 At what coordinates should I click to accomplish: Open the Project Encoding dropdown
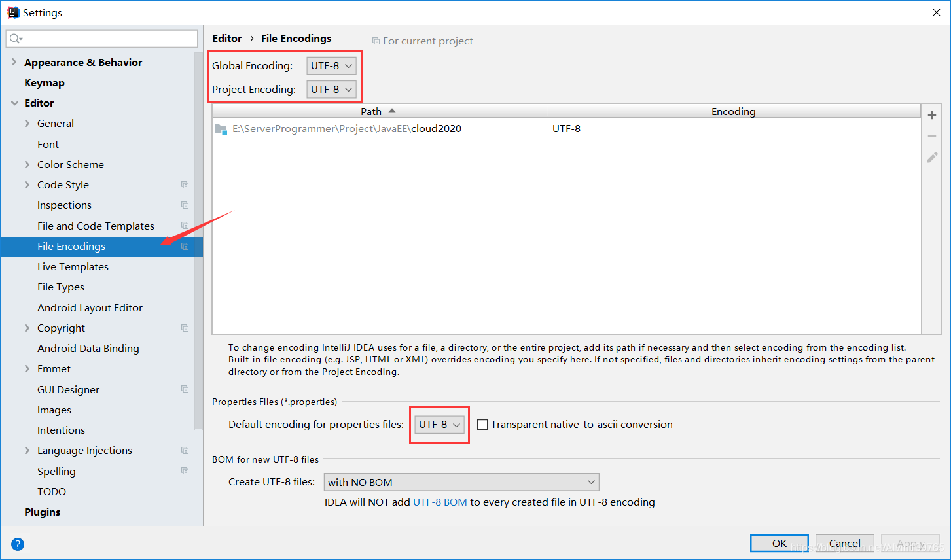331,90
